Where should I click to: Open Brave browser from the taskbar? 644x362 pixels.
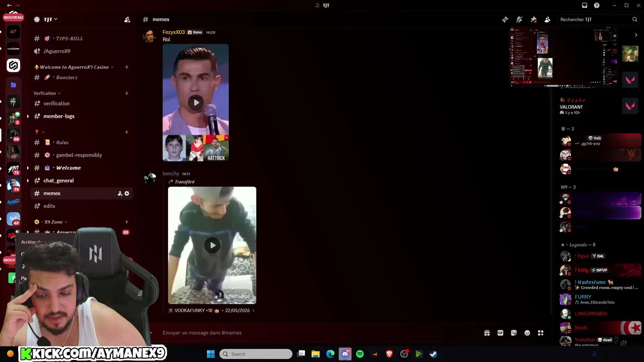pos(389,354)
